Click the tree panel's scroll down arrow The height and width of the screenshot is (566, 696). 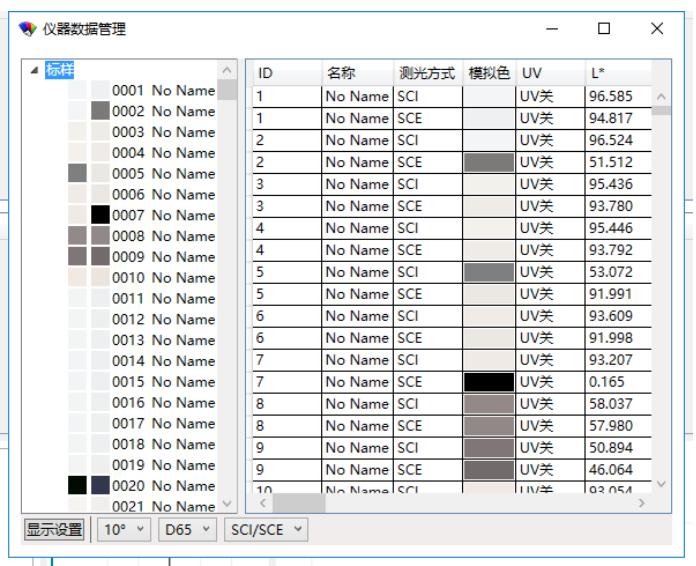point(229,501)
